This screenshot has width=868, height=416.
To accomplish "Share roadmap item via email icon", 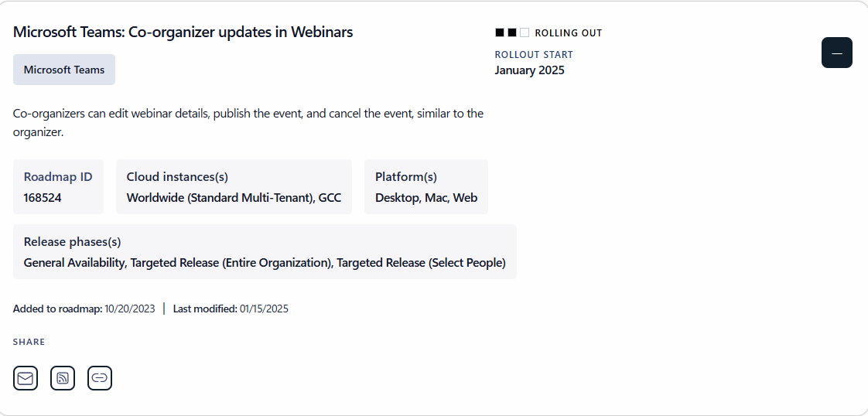I will (26, 378).
